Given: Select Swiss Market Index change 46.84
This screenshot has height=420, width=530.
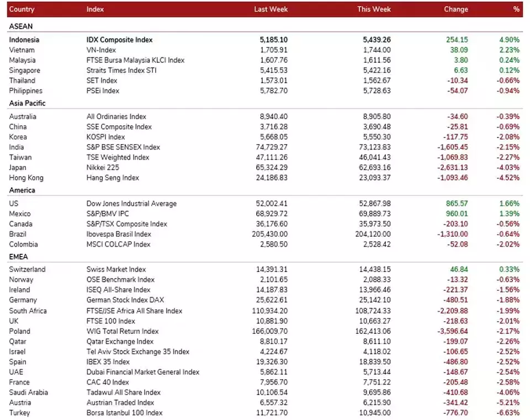Looking at the screenshot, I should [x=459, y=269].
